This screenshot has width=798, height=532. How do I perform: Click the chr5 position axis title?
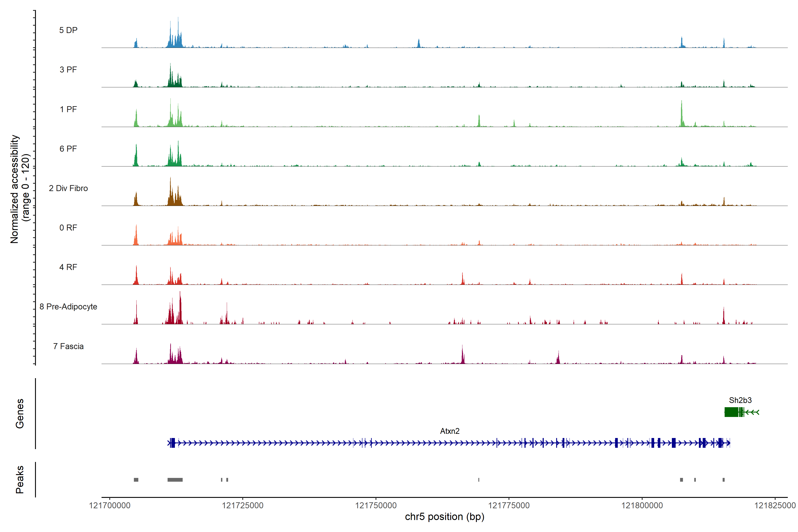444,517
